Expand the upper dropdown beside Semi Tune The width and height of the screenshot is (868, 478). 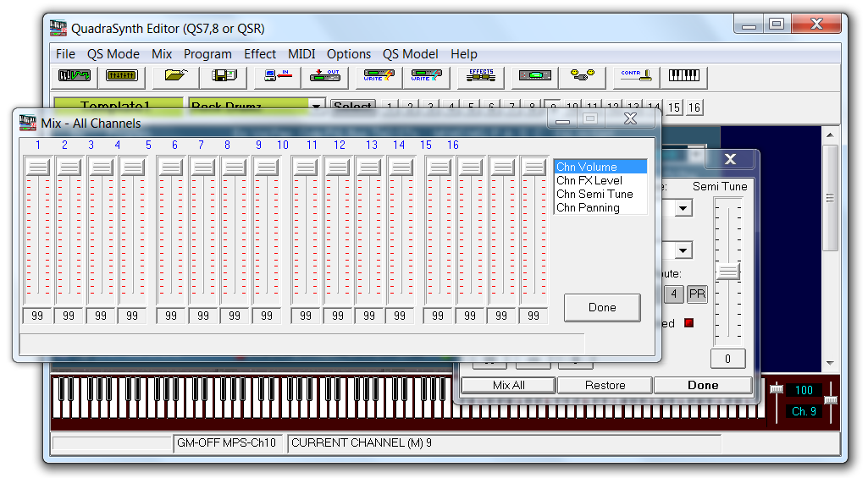tap(683, 208)
